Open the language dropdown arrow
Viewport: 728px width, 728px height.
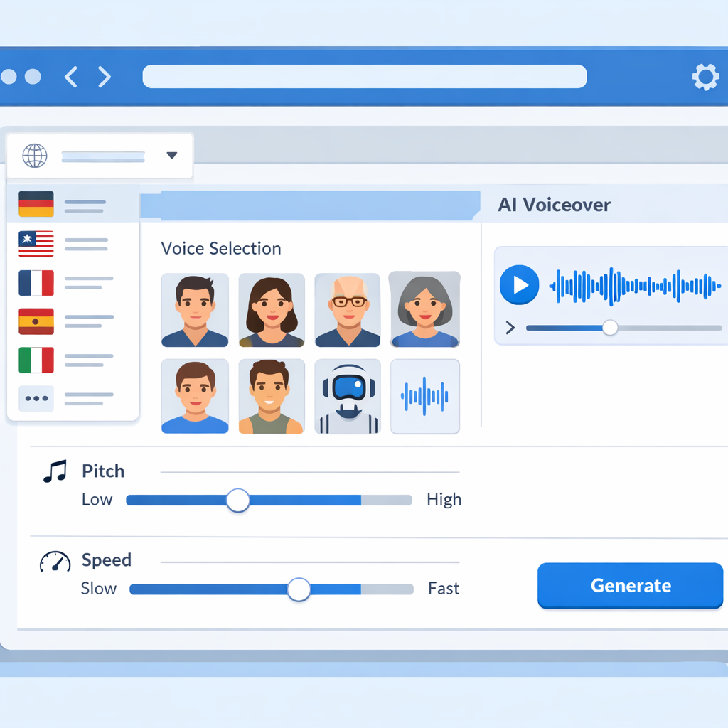(171, 155)
